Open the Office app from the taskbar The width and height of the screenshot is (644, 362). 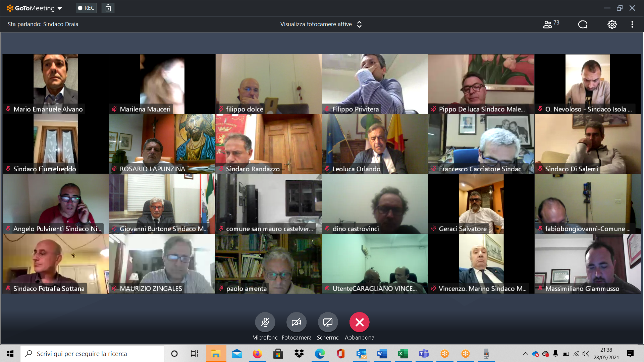(340, 354)
